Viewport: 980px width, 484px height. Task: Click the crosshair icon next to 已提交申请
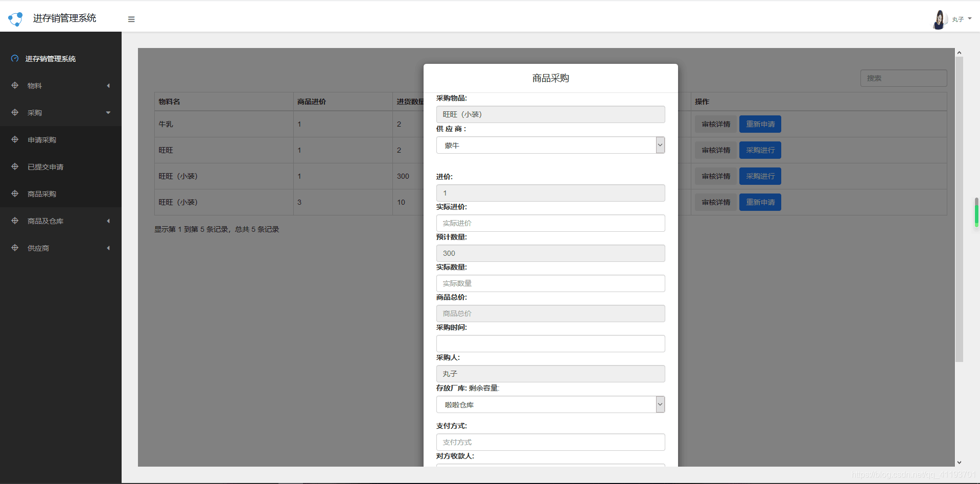(x=15, y=166)
